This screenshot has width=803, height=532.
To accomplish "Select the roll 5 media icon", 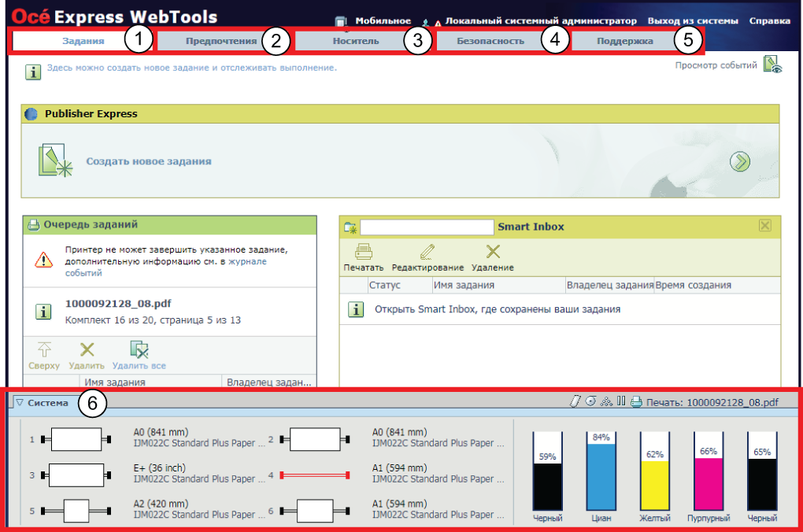I will click(76, 511).
